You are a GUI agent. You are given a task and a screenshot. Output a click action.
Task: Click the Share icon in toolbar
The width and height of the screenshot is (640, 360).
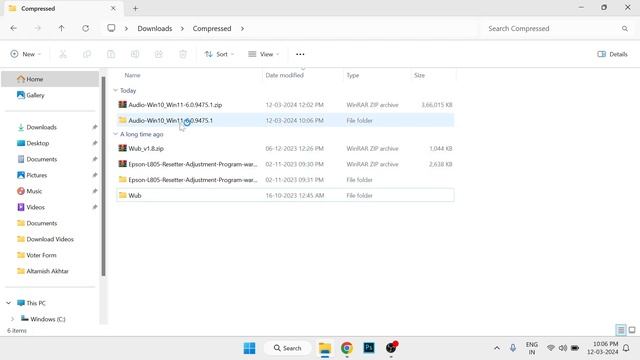159,54
